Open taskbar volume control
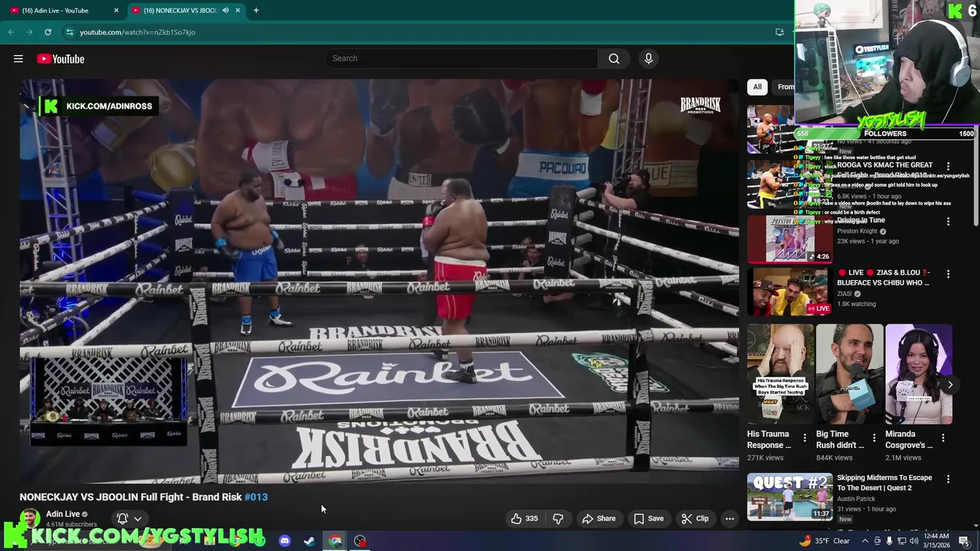This screenshot has width=980, height=551. (x=914, y=541)
